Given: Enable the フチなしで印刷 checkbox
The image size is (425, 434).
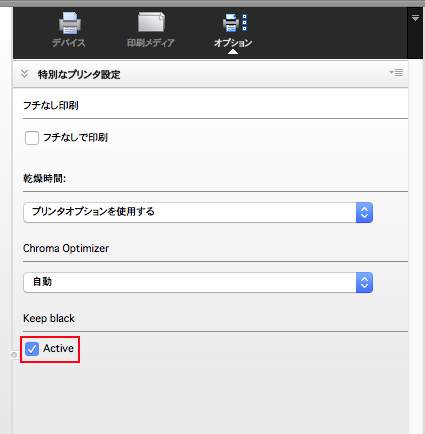Looking at the screenshot, I should click(x=32, y=138).
